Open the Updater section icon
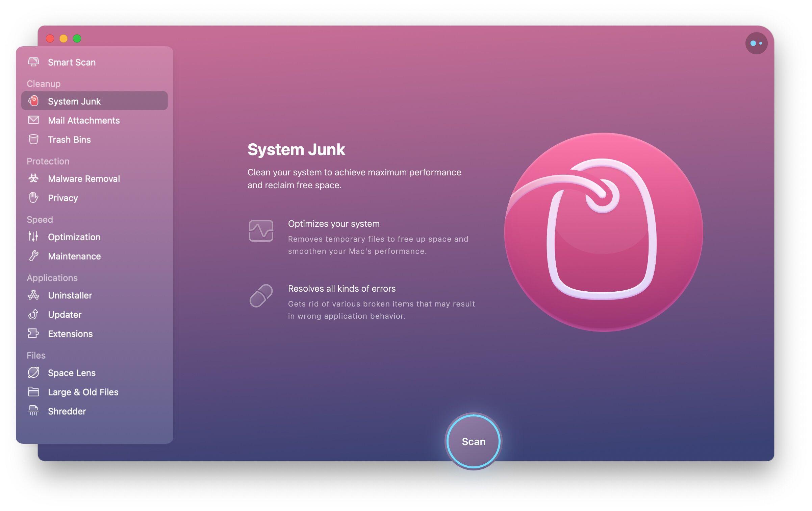The height and width of the screenshot is (511, 812). [33, 314]
